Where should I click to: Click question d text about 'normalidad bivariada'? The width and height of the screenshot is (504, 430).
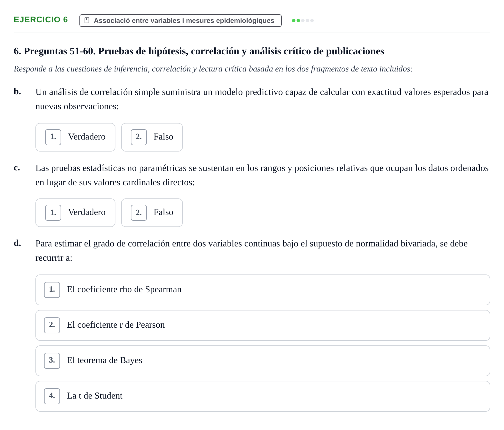pyautogui.click(x=251, y=251)
